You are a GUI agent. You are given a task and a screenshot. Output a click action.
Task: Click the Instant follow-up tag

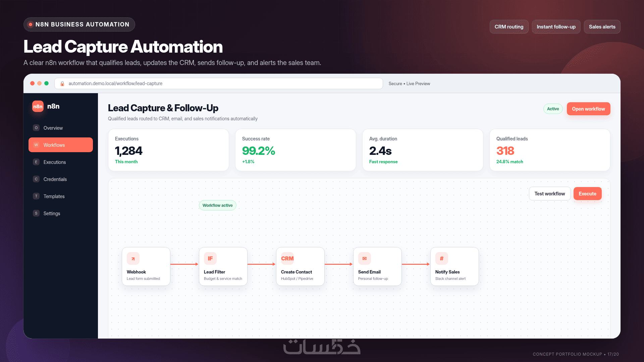click(556, 27)
